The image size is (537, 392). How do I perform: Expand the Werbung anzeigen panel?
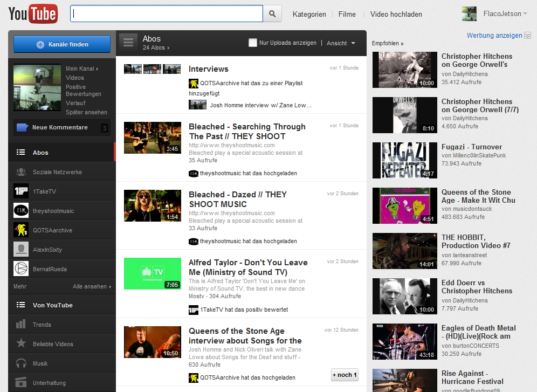click(x=527, y=36)
